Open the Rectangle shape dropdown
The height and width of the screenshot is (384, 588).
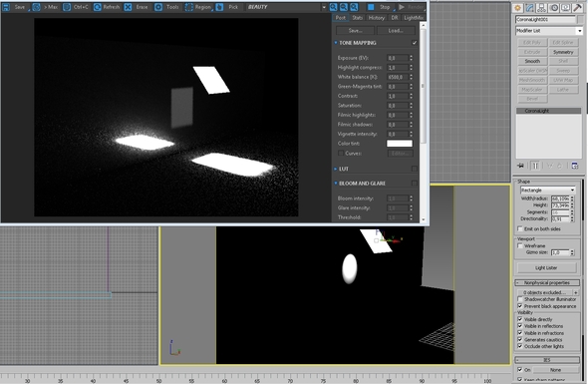point(547,190)
